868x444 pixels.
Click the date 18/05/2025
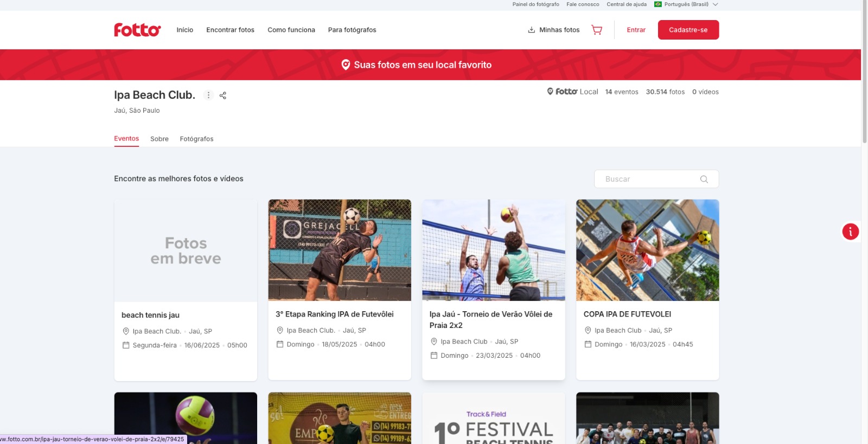(x=340, y=344)
